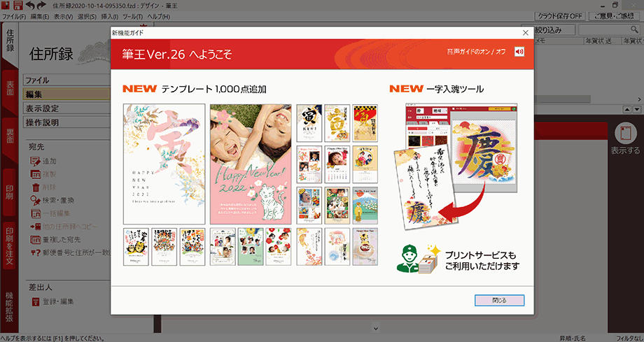Image resolution: width=644 pixels, height=342 pixels.
Task: Open the 編集(E) menu
Action: (39, 16)
